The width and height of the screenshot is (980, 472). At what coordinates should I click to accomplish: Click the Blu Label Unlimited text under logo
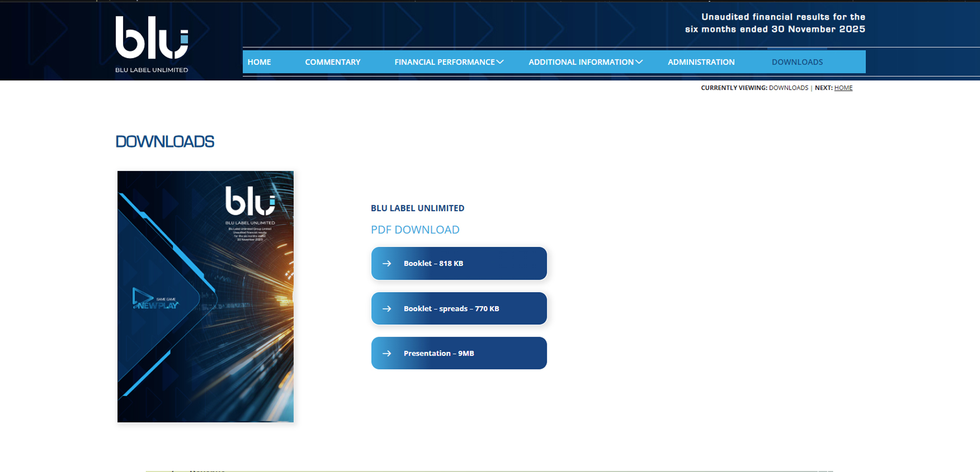(x=151, y=70)
